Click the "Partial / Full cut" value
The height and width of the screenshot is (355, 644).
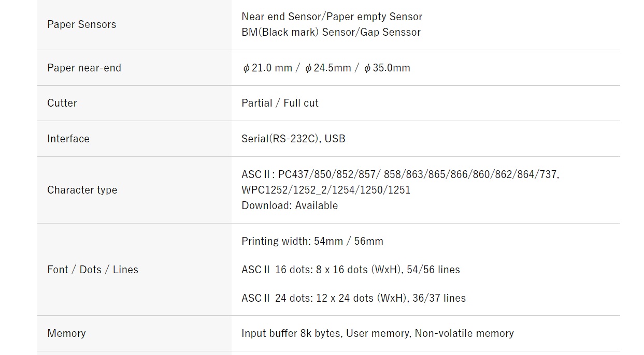pyautogui.click(x=280, y=103)
